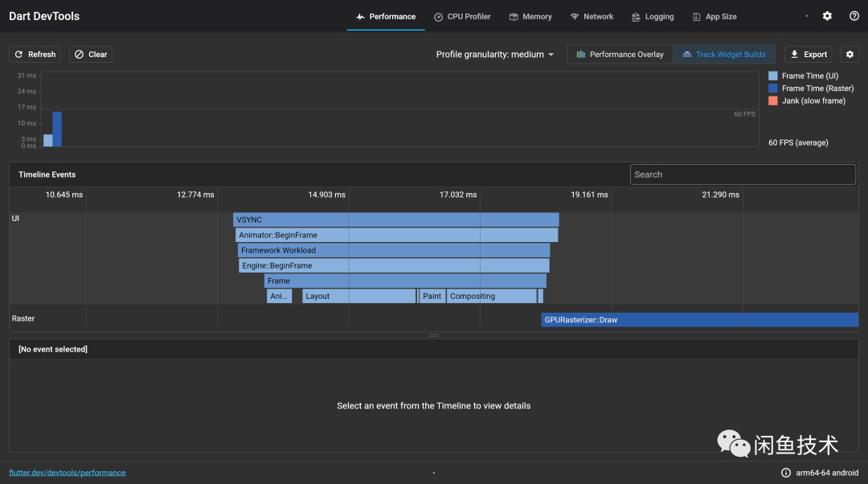Switch to the CPU Profiler tab

tap(462, 16)
